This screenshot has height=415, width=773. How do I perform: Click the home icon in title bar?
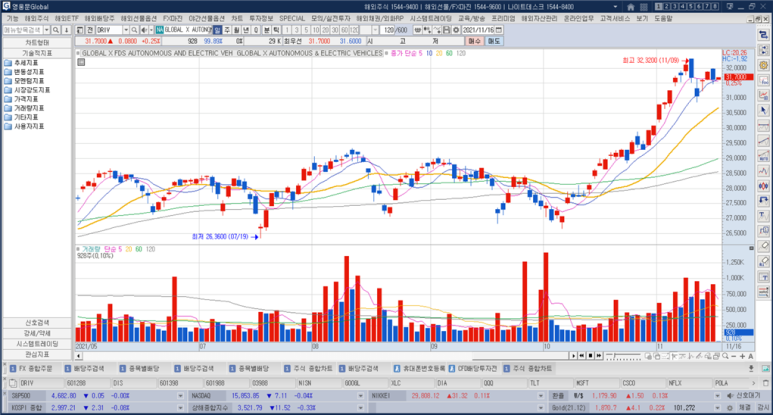click(631, 7)
